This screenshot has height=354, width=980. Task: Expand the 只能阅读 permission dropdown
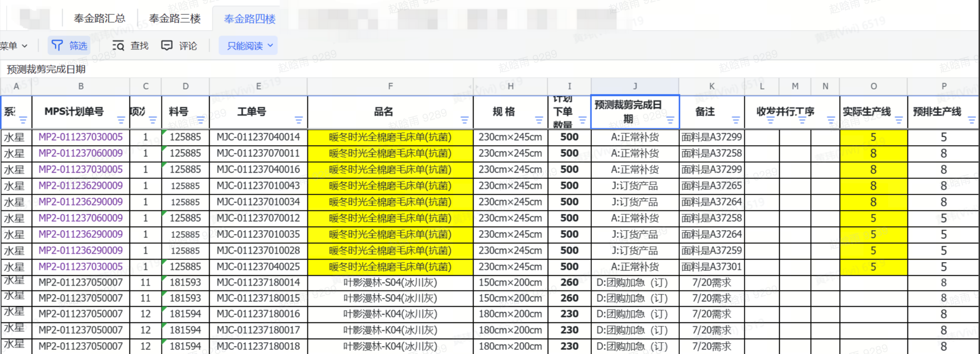coord(249,46)
